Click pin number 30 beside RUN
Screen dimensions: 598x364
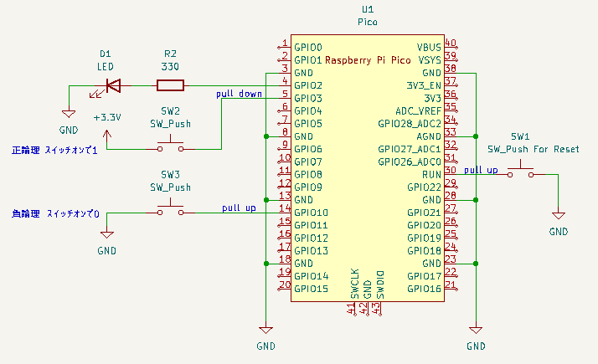point(451,170)
